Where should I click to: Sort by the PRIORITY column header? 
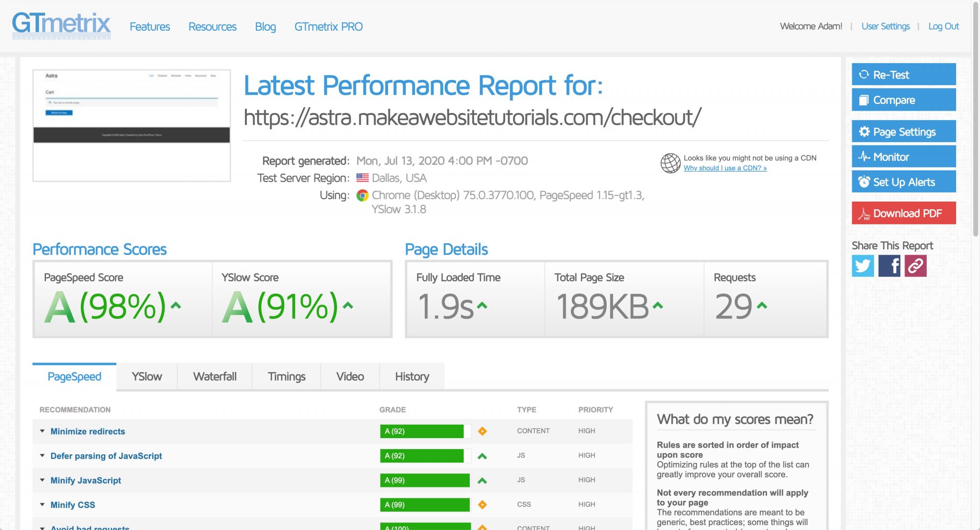(596, 410)
